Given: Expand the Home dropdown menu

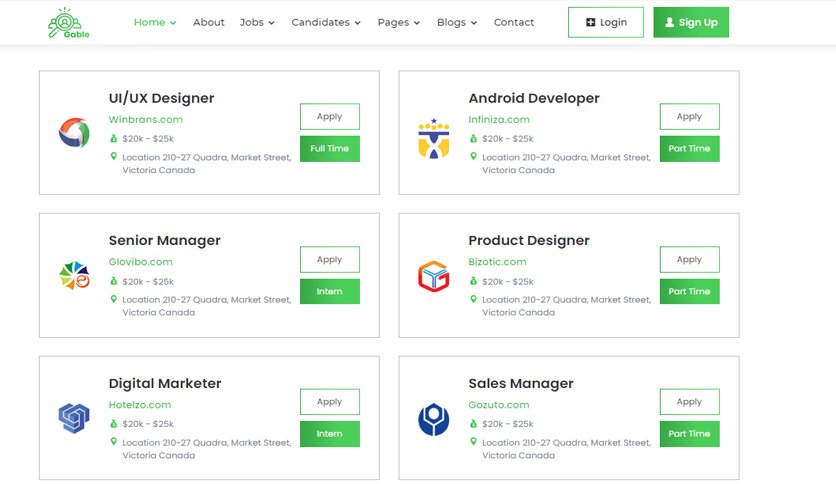Looking at the screenshot, I should [155, 22].
